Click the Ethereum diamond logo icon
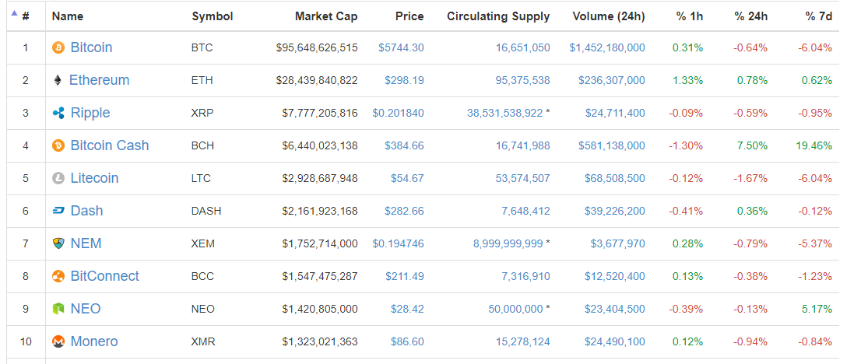Viewport: 868px width, 364px height. pos(58,81)
